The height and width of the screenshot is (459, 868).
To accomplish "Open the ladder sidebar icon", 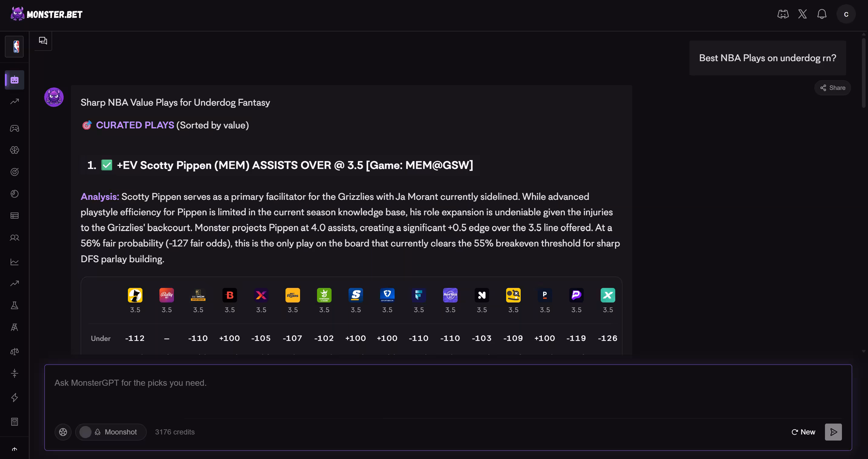I will click(15, 327).
